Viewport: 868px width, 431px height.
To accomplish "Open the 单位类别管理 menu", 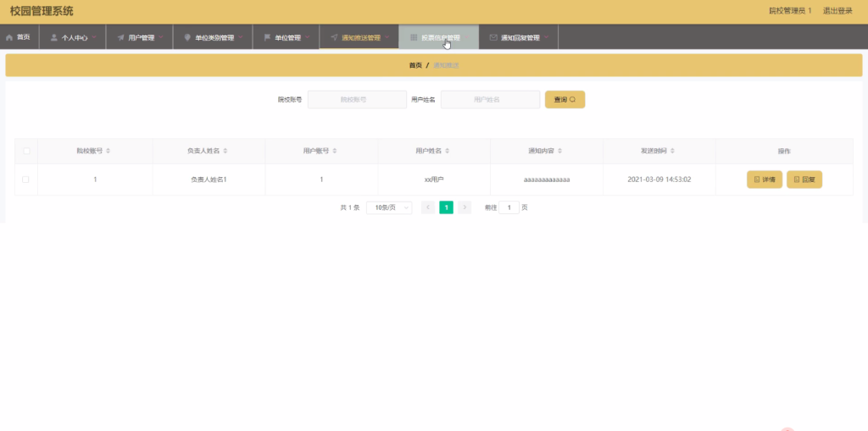I will coord(214,37).
